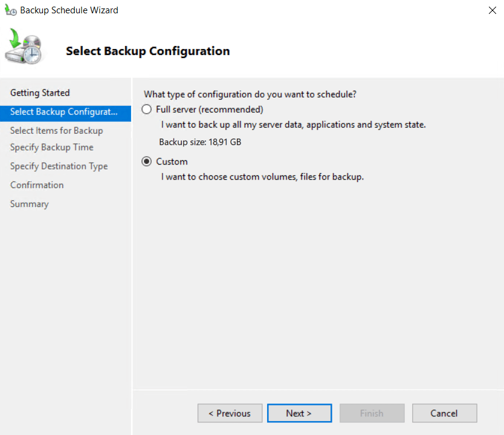The width and height of the screenshot is (504, 435).
Task: Click the Backup Schedule Wizard title bar icon
Action: (10, 10)
